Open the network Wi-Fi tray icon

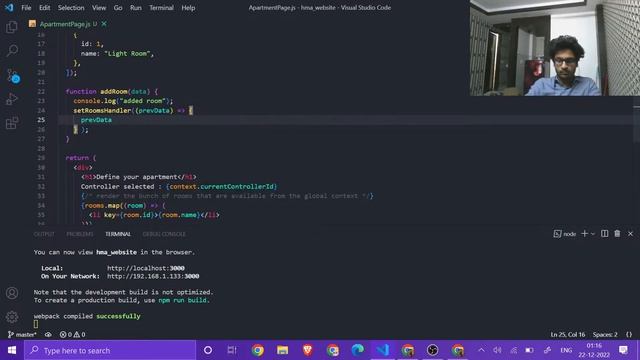pyautogui.click(x=513, y=350)
